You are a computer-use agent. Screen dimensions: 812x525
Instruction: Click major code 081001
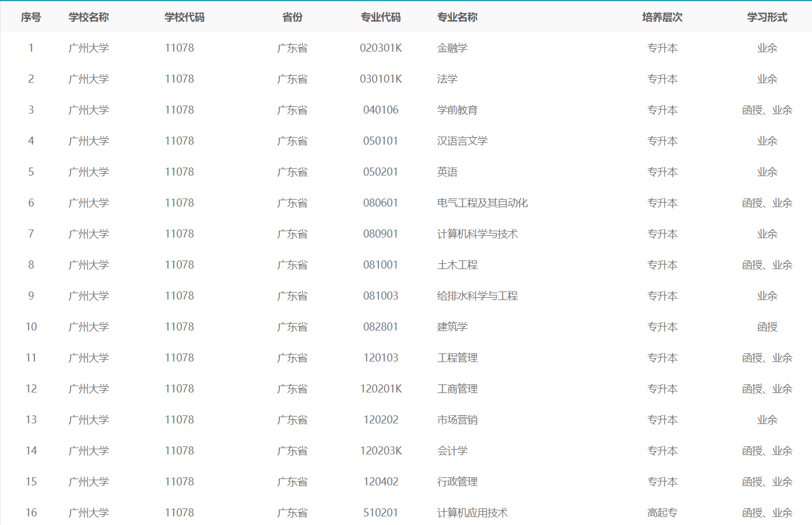(381, 265)
